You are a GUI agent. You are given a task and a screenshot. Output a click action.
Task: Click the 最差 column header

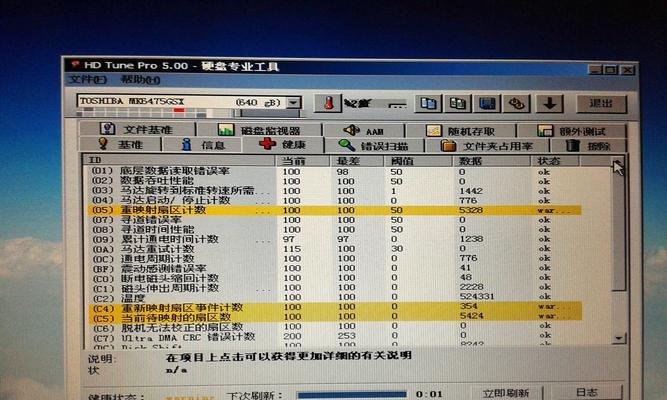pyautogui.click(x=357, y=161)
